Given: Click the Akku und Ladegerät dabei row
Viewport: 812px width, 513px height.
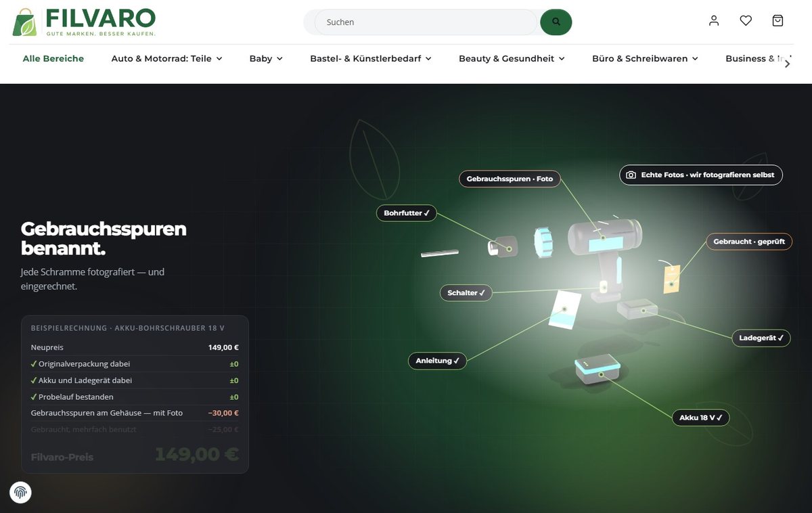Looking at the screenshot, I should 135,380.
